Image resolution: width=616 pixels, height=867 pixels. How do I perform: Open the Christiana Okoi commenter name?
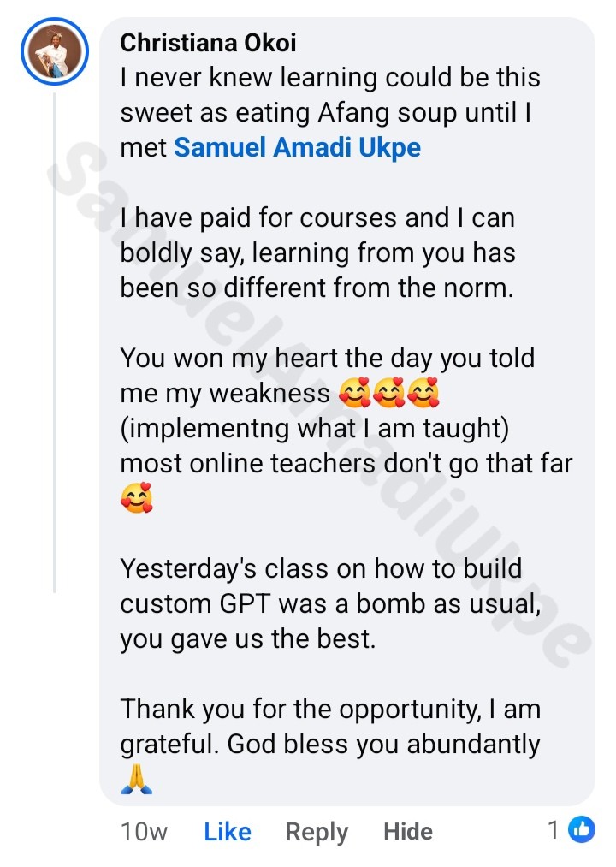[208, 43]
